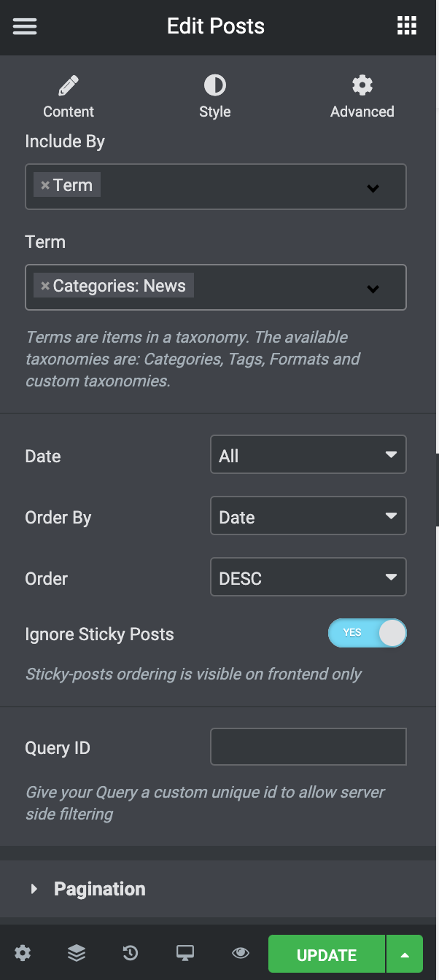Open the Date dropdown set to All
The image size is (439, 980).
[308, 456]
